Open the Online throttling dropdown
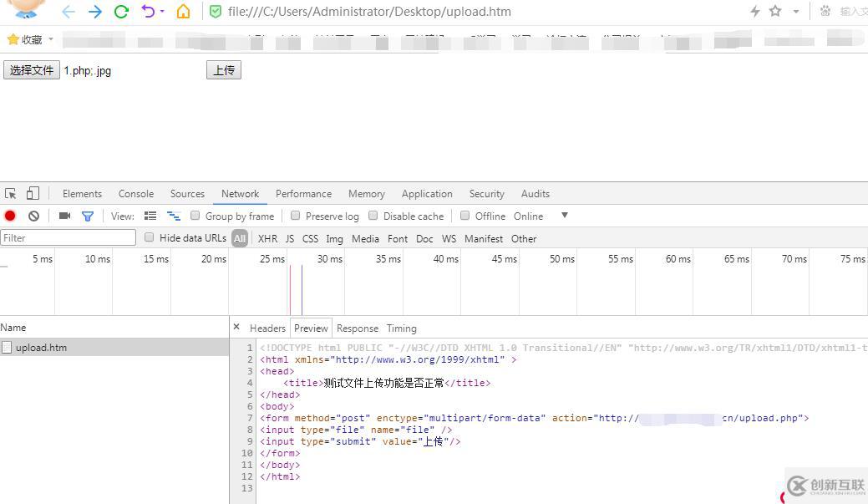The height and width of the screenshot is (504, 868). [564, 216]
